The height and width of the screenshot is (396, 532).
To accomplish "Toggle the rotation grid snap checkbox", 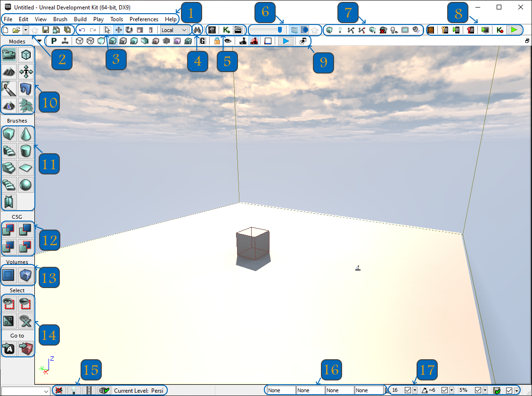I will pyautogui.click(x=444, y=390).
